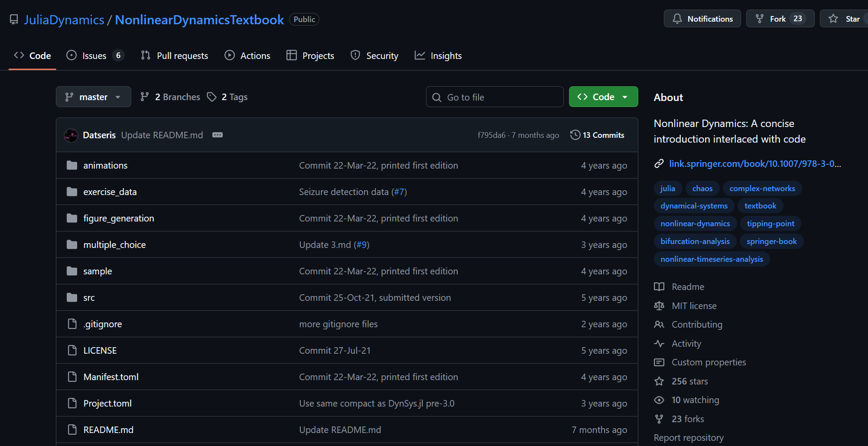Click the Notifications button
This screenshot has width=868, height=446.
pyautogui.click(x=702, y=19)
